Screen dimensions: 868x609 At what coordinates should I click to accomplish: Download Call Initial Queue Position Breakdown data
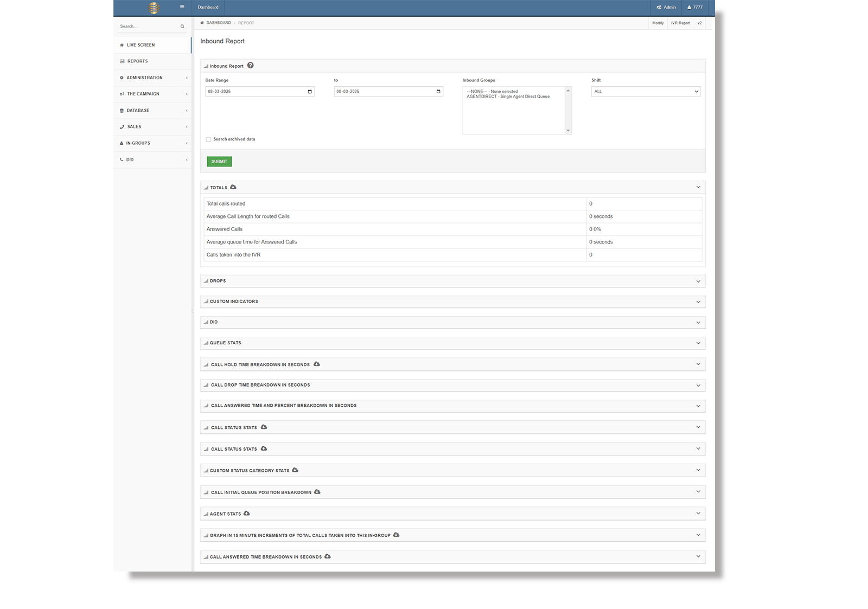[x=317, y=492]
